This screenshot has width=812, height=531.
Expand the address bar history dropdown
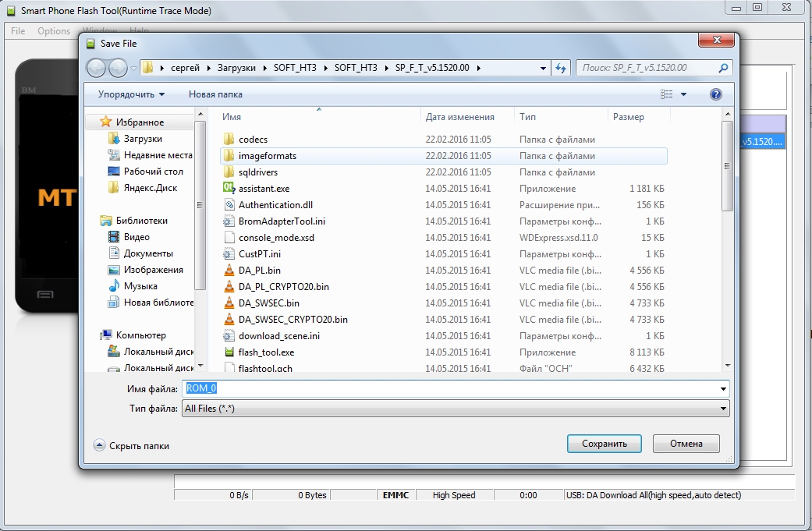tap(543, 68)
